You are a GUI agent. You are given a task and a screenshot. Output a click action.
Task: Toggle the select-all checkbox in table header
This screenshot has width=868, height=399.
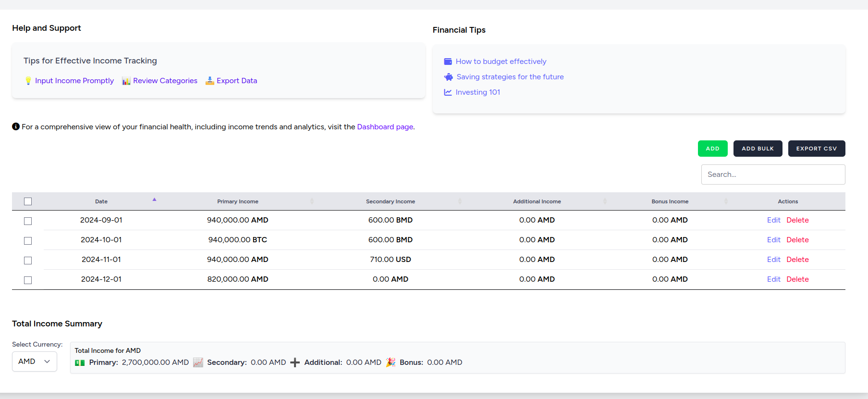(28, 201)
